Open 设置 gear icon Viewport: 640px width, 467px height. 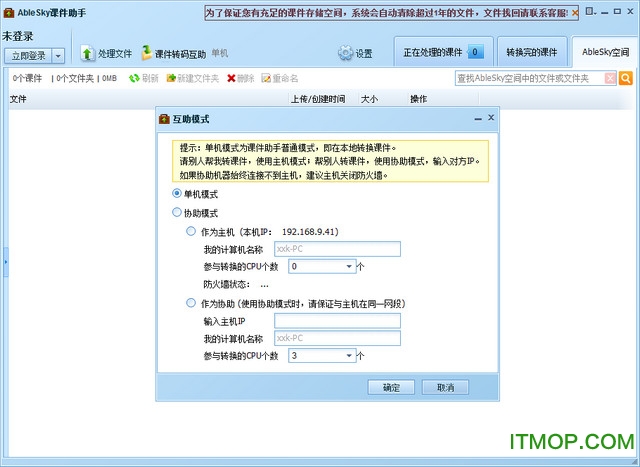pyautogui.click(x=345, y=53)
